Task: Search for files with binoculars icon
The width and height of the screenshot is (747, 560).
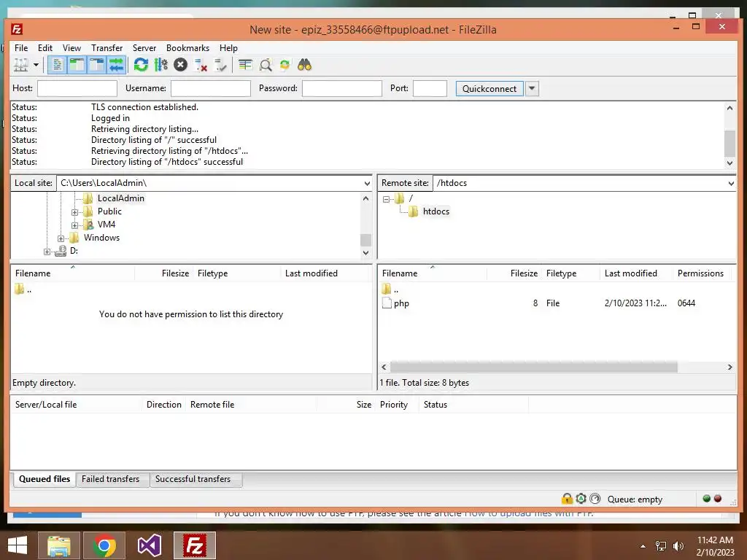Action: point(304,65)
